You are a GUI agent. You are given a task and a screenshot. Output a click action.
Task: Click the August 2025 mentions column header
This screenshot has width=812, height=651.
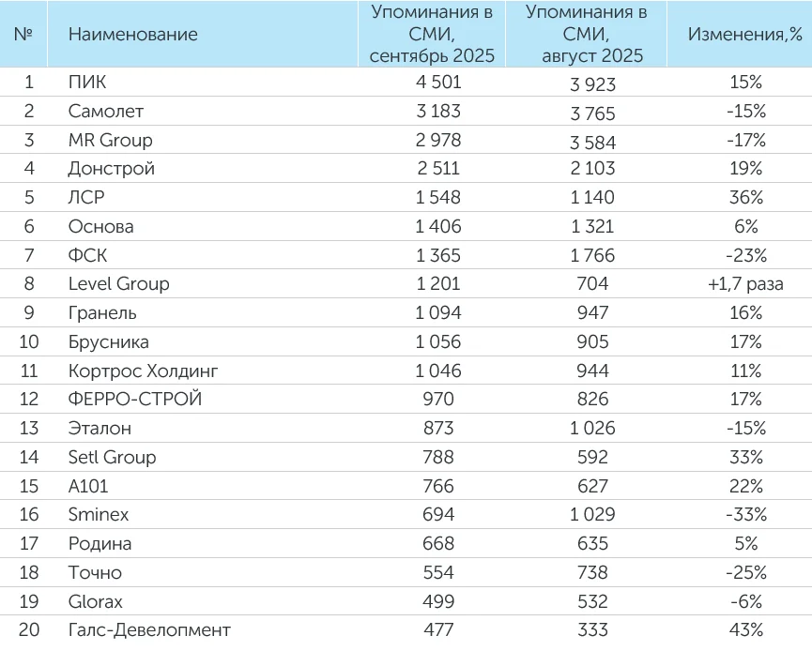(586, 35)
